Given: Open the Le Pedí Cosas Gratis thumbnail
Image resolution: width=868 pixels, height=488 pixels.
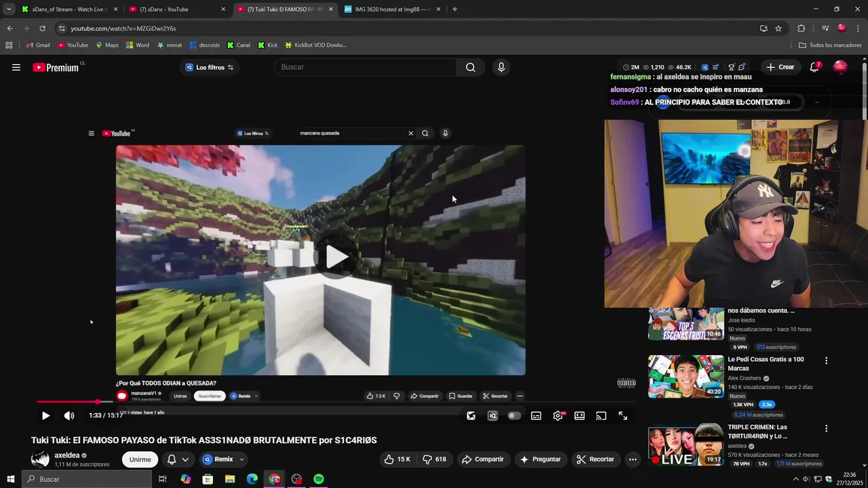Looking at the screenshot, I should [686, 376].
